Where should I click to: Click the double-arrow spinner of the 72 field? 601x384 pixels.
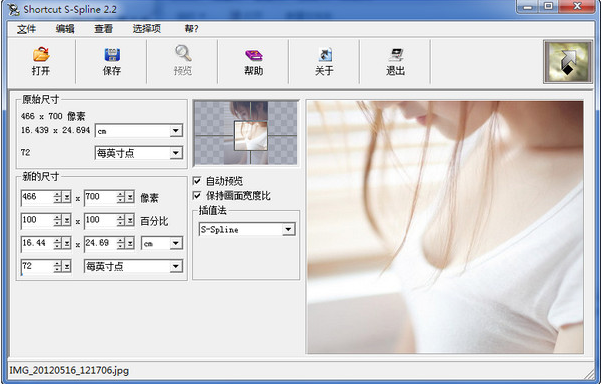tap(67, 266)
